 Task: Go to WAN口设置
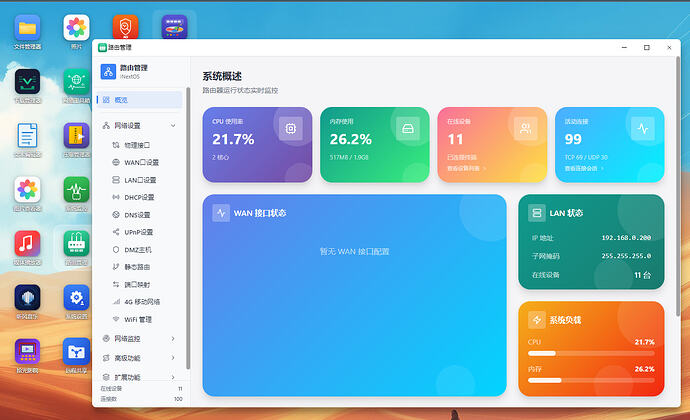(139, 162)
